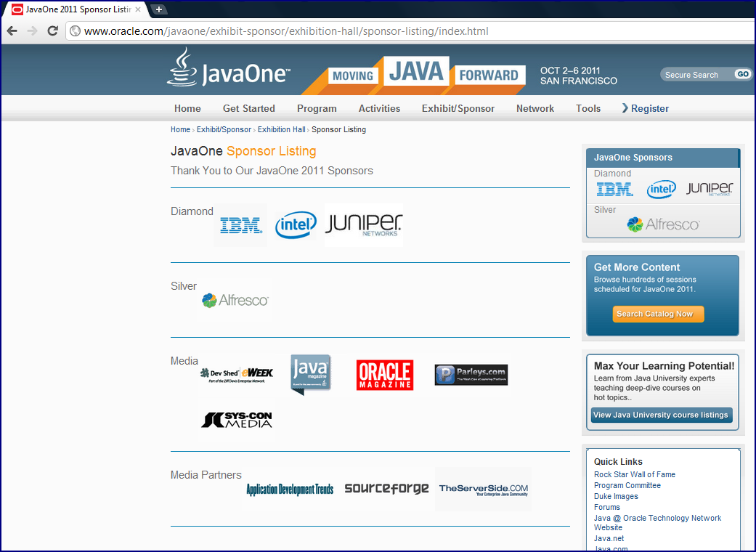Click the IBM Diamond sponsor logo
This screenshot has height=552, width=756.
[240, 226]
